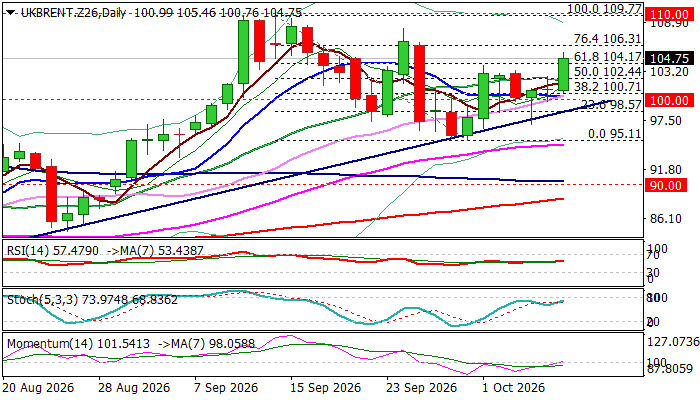The width and height of the screenshot is (700, 400).
Task: Select the 100.0 109.77 Fibonacci label
Action: pos(604,9)
